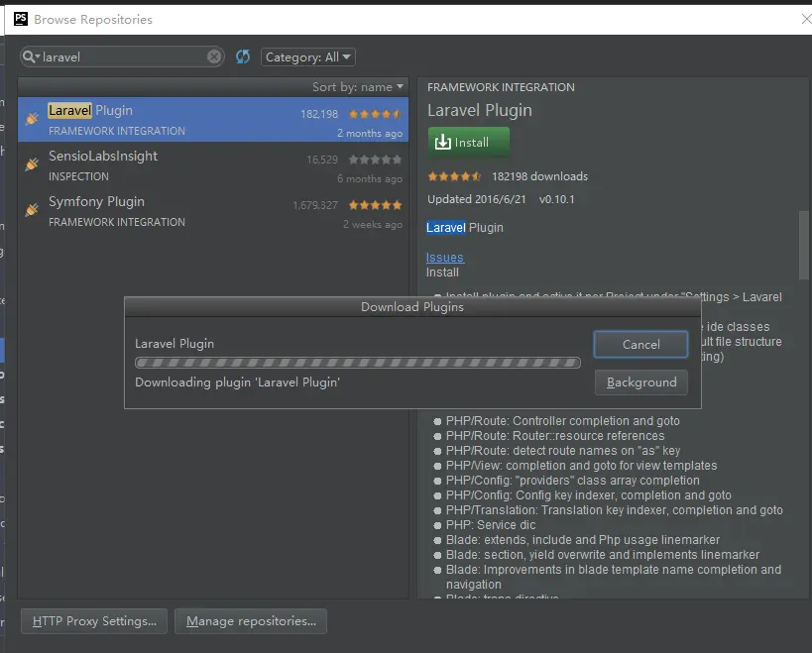Click the 182,198 download count

pos(319,114)
